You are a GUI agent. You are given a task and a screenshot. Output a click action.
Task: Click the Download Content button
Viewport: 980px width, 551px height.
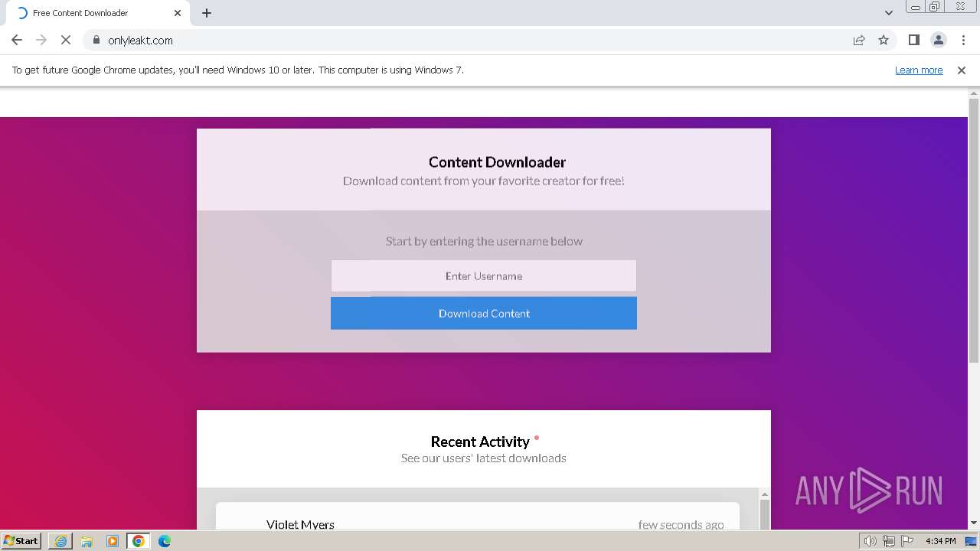tap(484, 313)
